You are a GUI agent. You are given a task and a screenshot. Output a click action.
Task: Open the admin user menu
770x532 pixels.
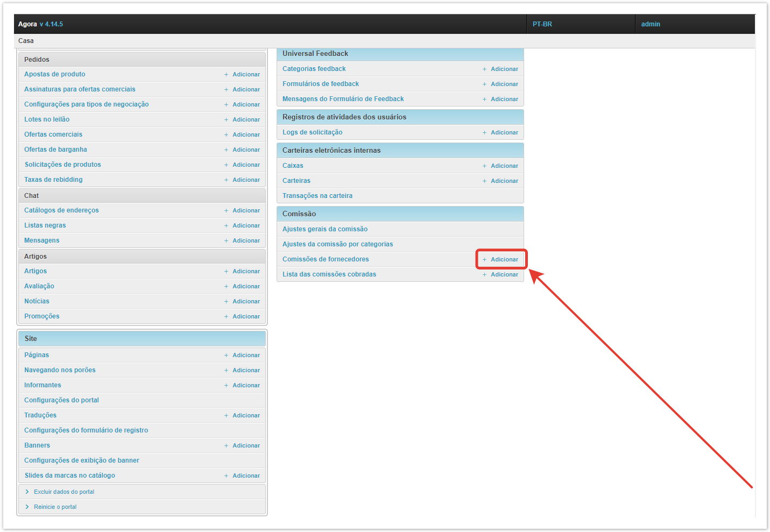pyautogui.click(x=650, y=24)
